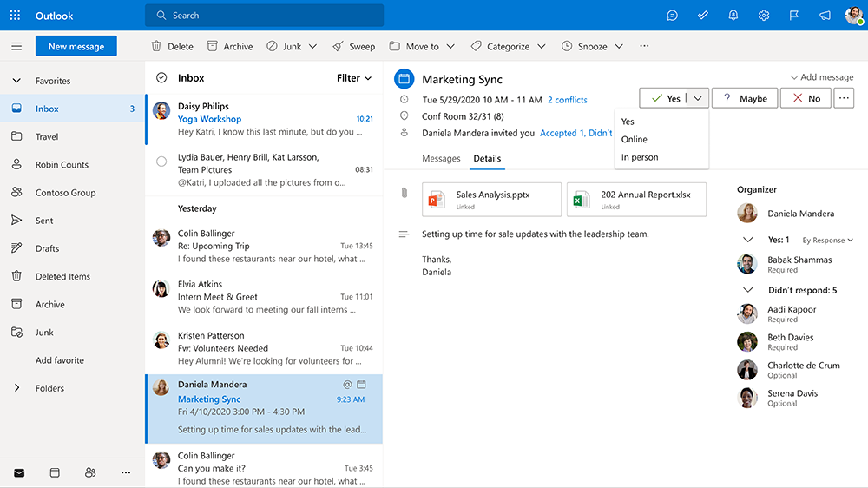The image size is (868, 488).
Task: Open the Sales Analysis.pptx attachment
Action: point(491,200)
